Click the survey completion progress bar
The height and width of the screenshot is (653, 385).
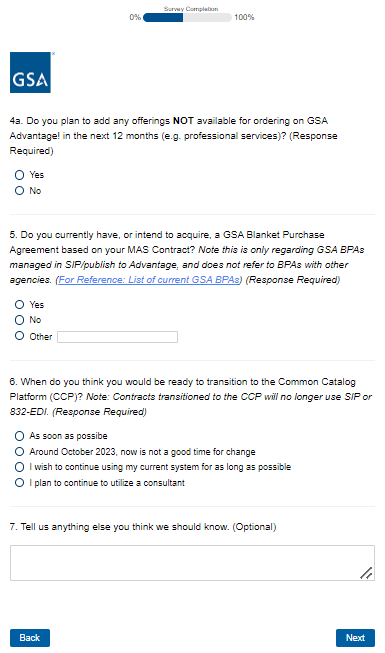[187, 17]
